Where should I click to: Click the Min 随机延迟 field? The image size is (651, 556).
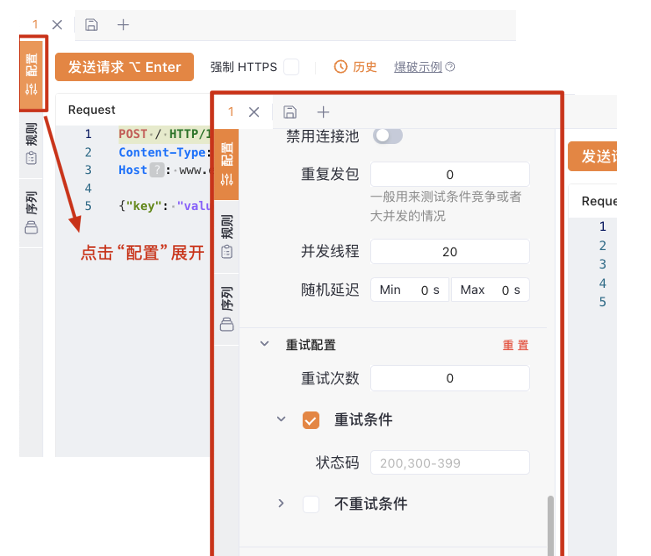[409, 290]
